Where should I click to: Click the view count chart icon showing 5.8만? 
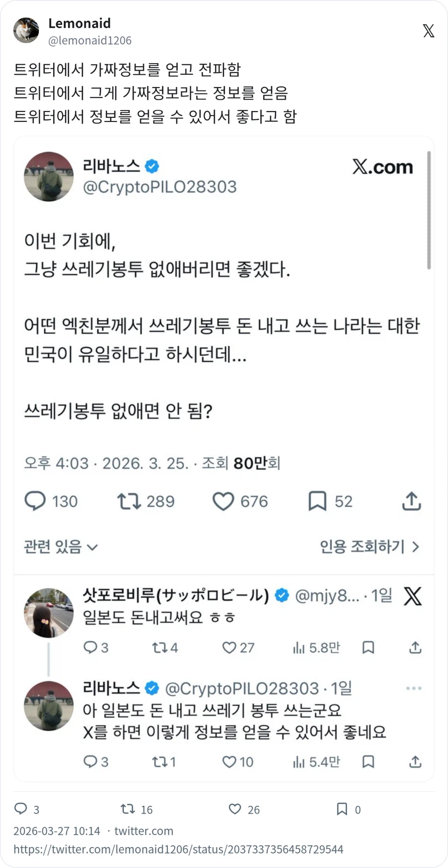(x=299, y=647)
